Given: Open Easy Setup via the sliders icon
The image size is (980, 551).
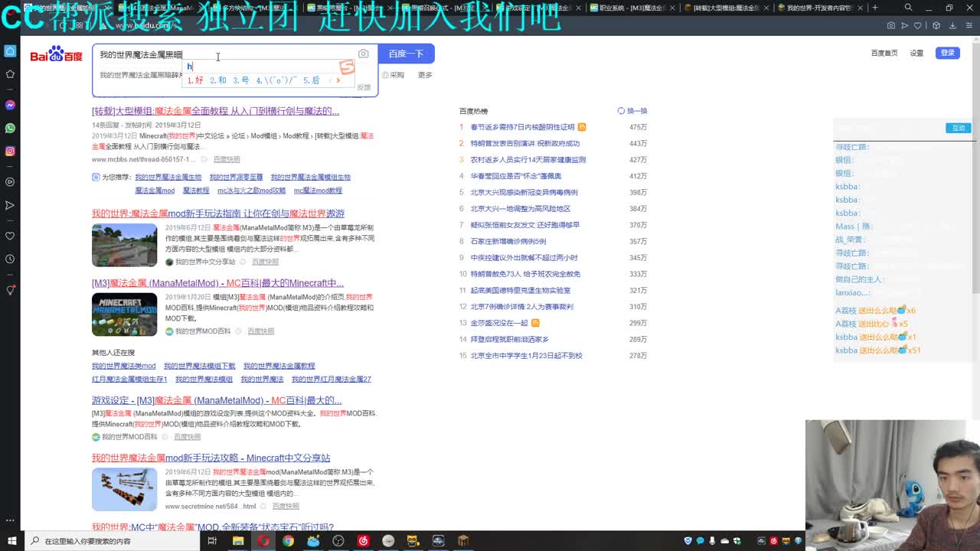Looking at the screenshot, I should pyautogui.click(x=969, y=25).
